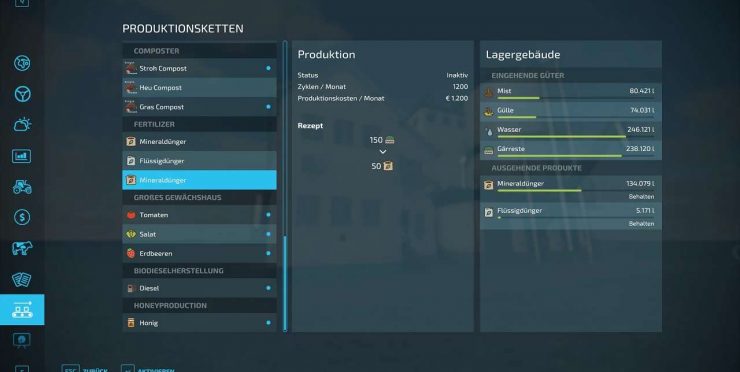
Task: Select Flüssigdünger production in list
Action: pyautogui.click(x=199, y=161)
